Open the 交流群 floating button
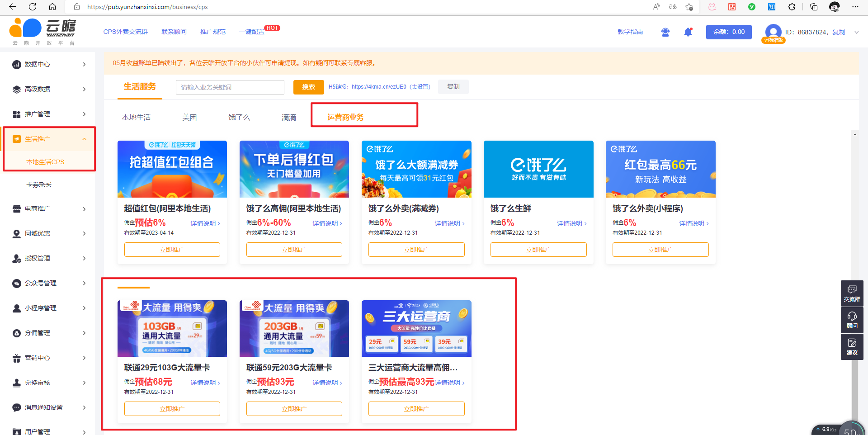Viewport: 868px width, 435px height. 852,293
